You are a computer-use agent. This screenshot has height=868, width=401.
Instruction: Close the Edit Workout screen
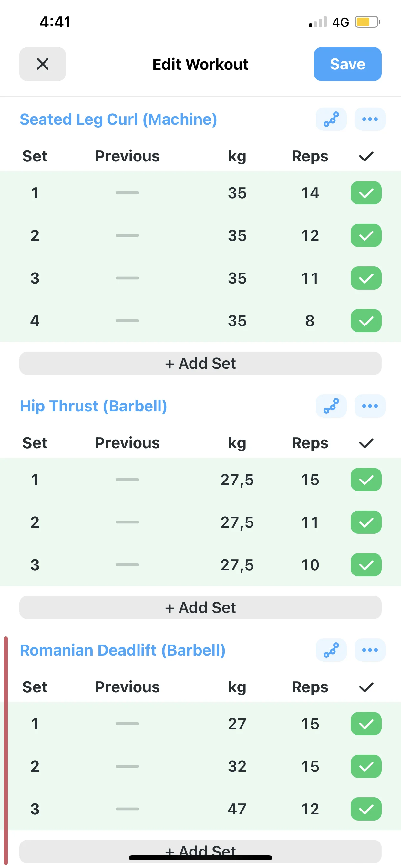point(43,64)
